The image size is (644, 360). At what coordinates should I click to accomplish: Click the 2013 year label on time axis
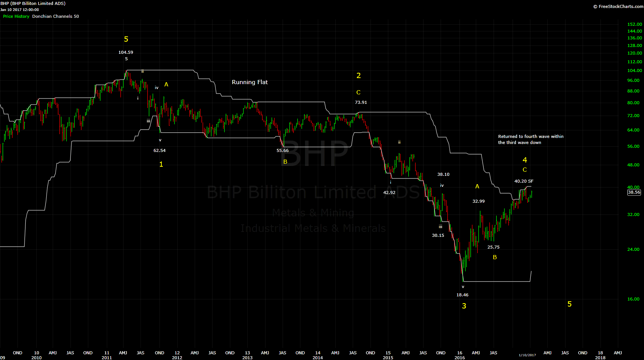tap(247, 358)
